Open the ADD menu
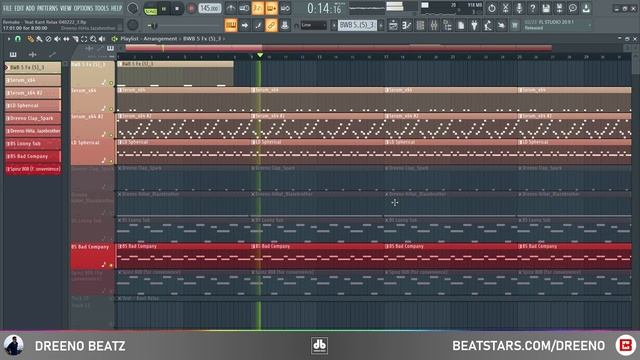 tap(31, 8)
